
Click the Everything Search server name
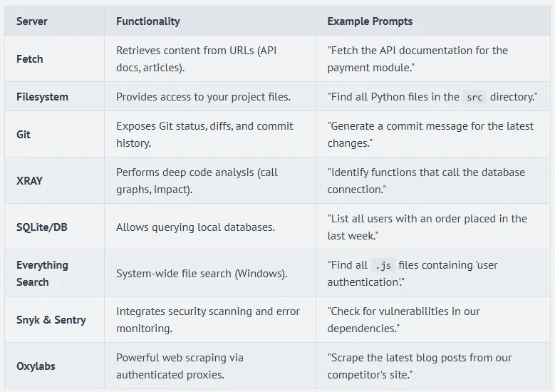[x=43, y=274]
